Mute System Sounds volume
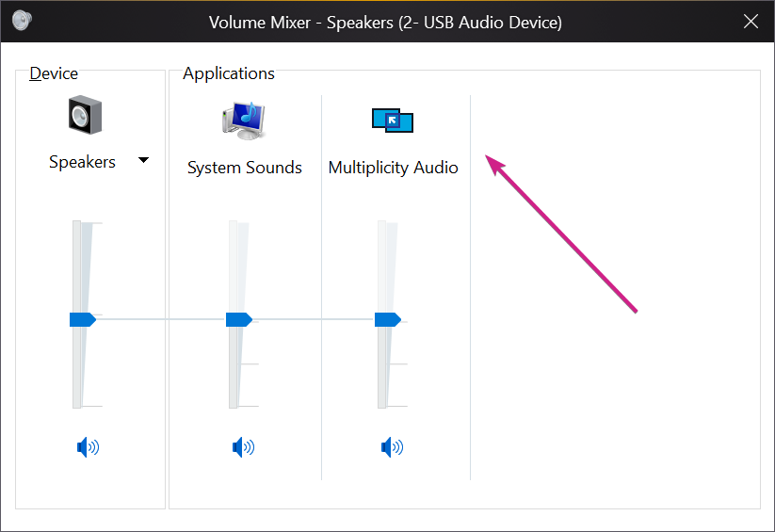775x532 pixels. pos(243,447)
